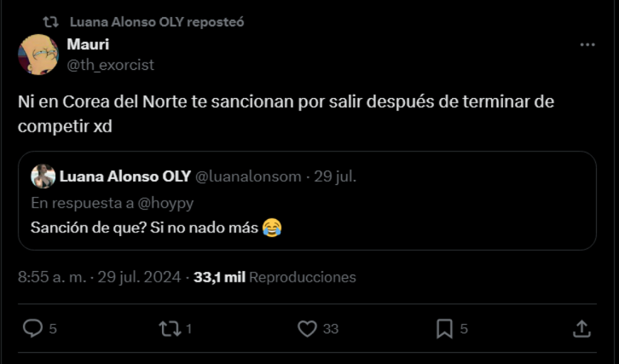Viewport: 619px width, 364px height.
Task: Repost the tweet using the bottom retweet icon
Action: click(170, 328)
